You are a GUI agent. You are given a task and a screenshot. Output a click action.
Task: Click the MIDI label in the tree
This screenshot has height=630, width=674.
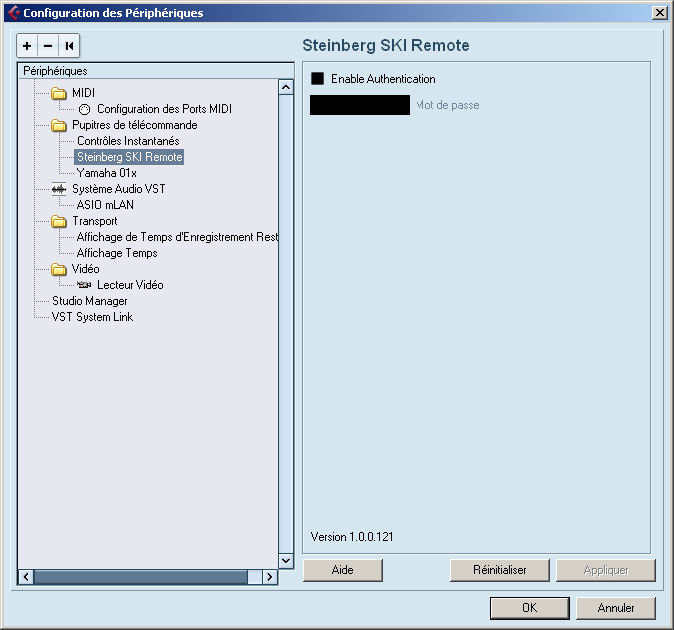pos(83,93)
